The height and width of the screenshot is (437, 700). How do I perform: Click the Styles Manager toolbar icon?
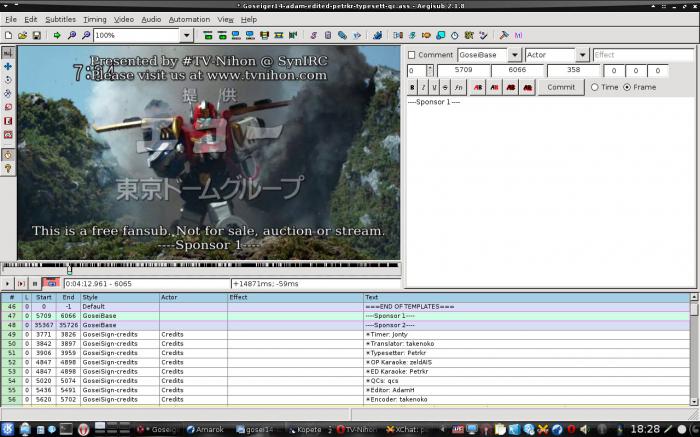click(313, 35)
